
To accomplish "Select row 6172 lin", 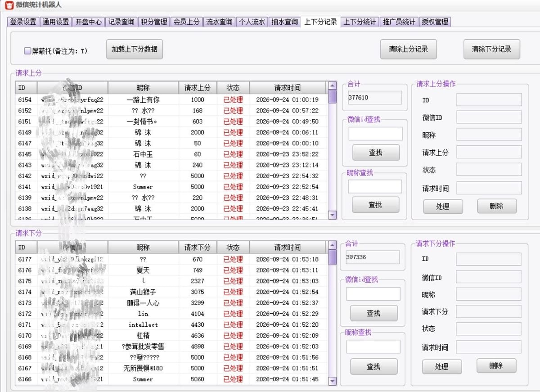I will pyautogui.click(x=171, y=314).
